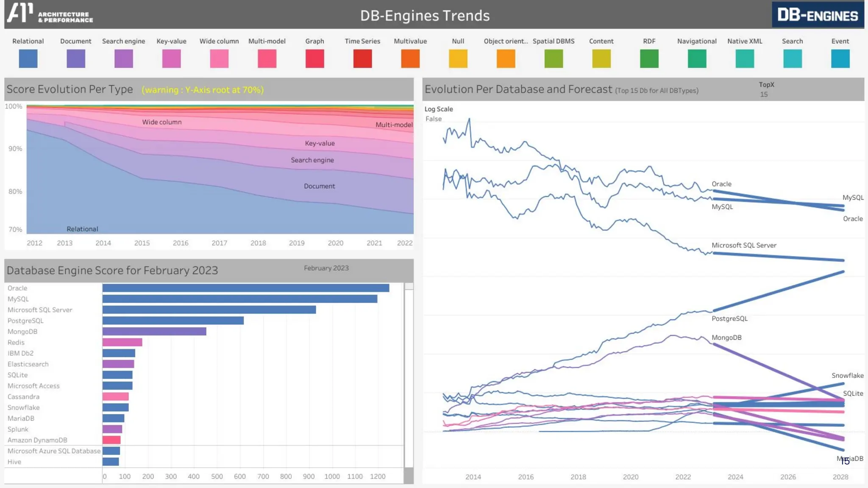Select the Navigational color swatch
868x488 pixels.
(697, 58)
